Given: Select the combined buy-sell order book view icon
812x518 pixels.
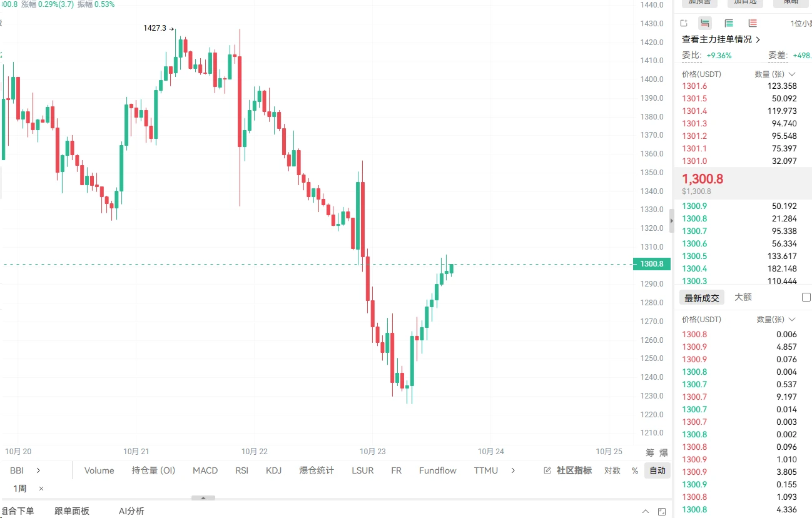Looking at the screenshot, I should pos(705,23).
